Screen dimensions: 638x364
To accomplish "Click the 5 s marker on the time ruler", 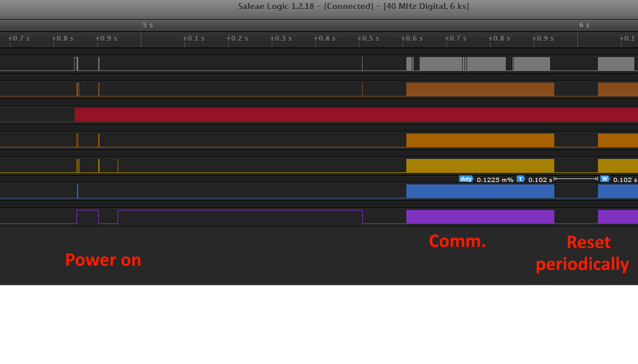I will [x=148, y=25].
